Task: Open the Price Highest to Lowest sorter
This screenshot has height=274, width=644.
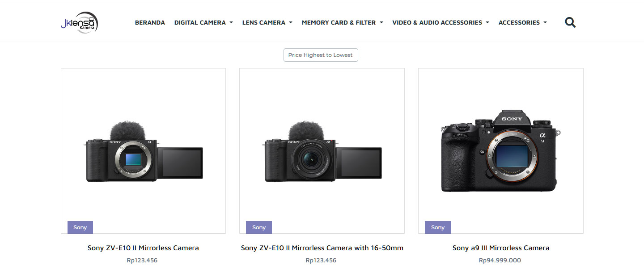Action: click(x=321, y=55)
